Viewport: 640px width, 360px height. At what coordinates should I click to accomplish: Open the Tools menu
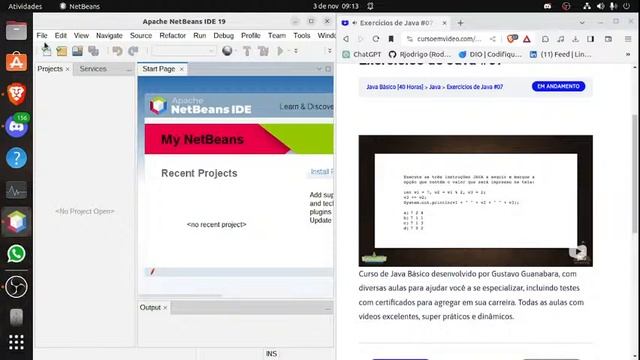tap(302, 36)
